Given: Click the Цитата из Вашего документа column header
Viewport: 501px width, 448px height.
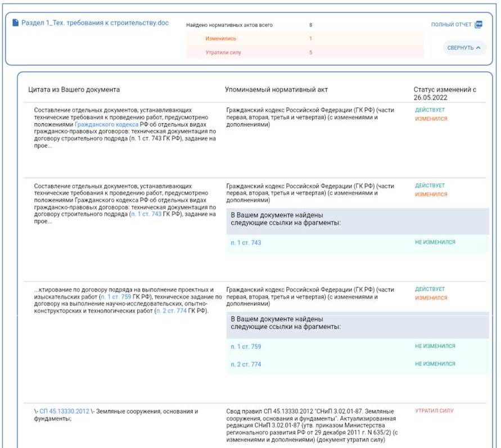Looking at the screenshot, I should 74,90.
